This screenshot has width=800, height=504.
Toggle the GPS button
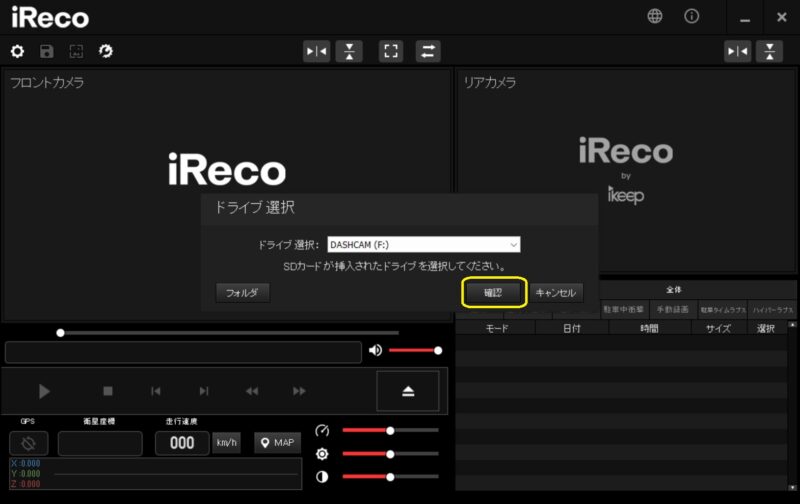click(28, 443)
